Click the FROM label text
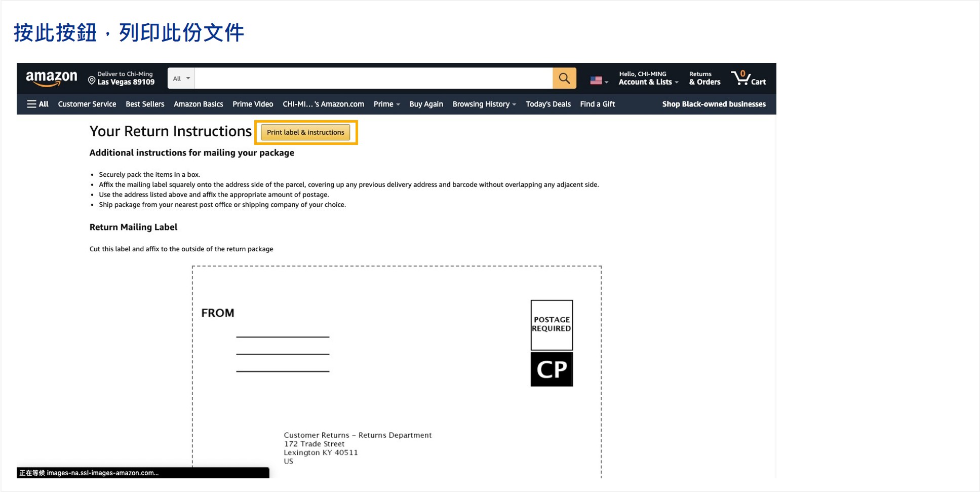 [x=218, y=313]
